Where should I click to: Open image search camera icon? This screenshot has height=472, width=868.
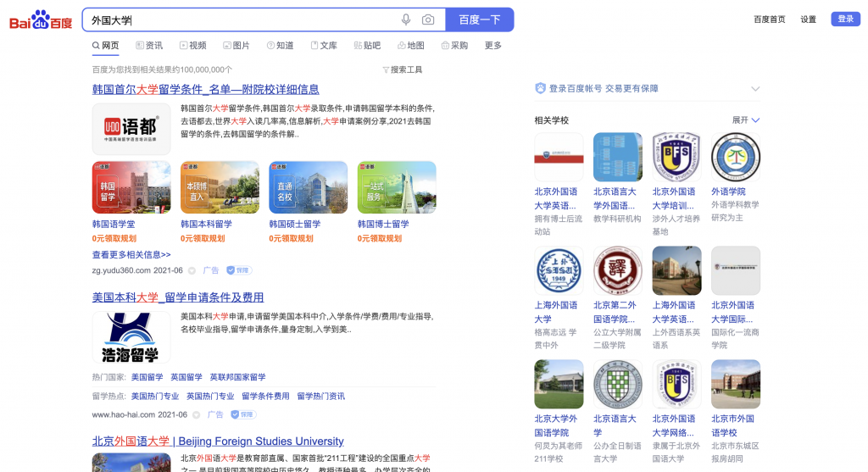(428, 20)
